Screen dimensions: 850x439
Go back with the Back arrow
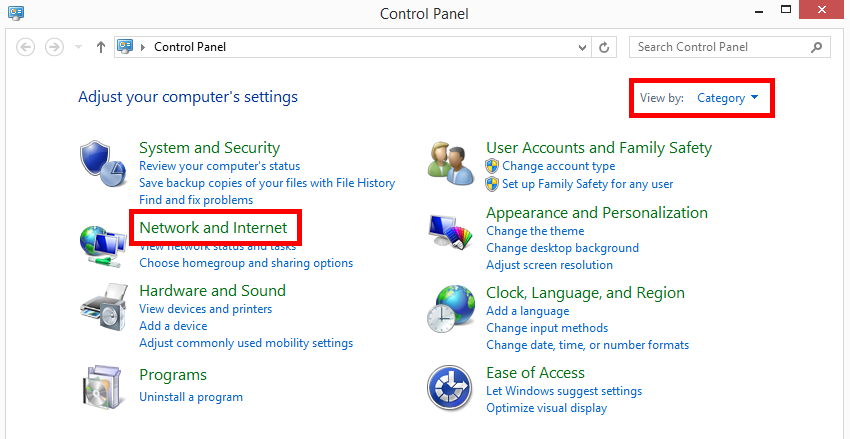[25, 47]
